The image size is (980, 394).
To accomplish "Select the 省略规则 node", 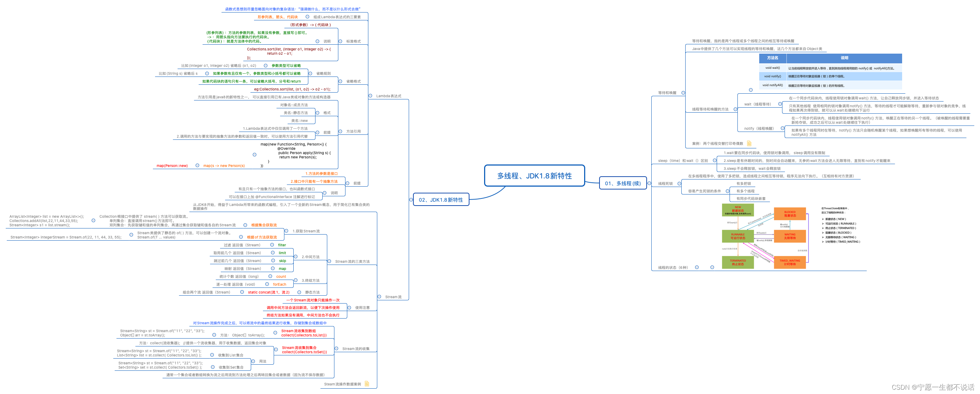I will pyautogui.click(x=323, y=73).
